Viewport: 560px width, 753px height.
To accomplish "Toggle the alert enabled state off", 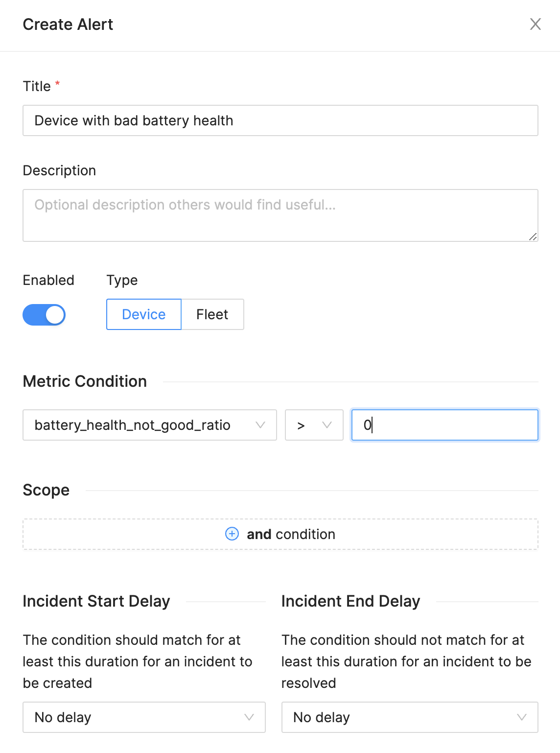I will click(44, 315).
